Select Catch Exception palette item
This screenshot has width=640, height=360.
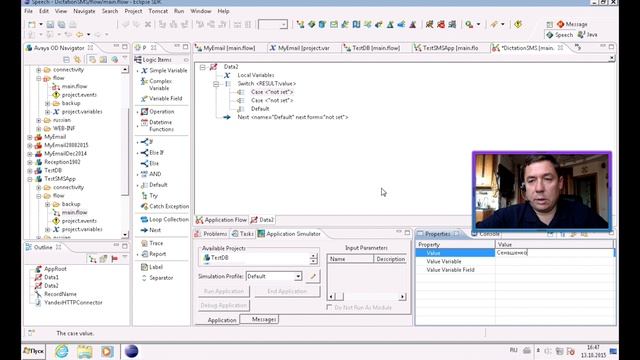165,207
